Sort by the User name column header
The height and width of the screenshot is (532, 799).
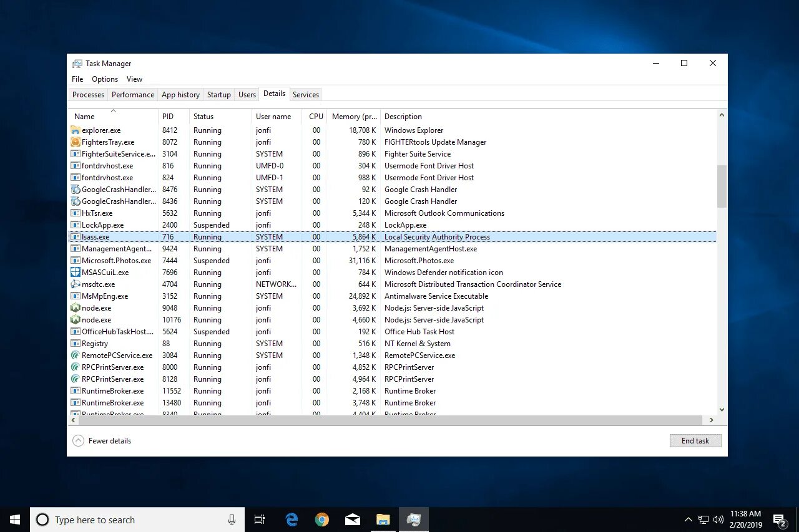(x=277, y=117)
